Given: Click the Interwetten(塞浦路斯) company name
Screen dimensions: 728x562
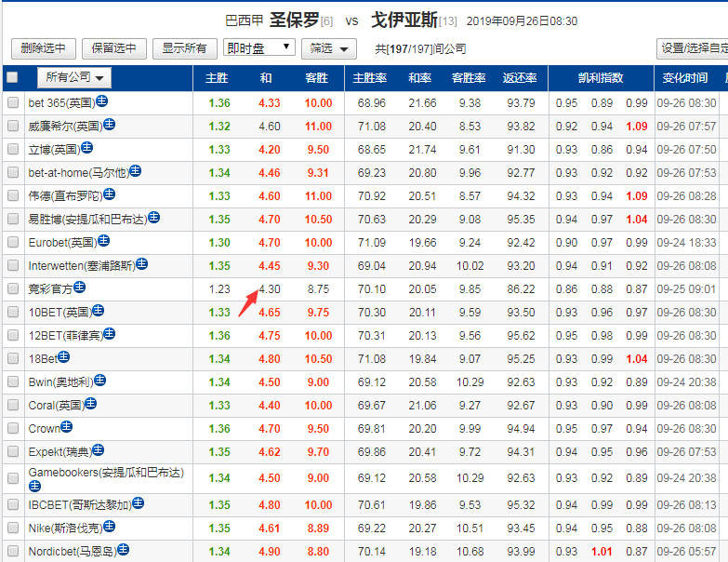Looking at the screenshot, I should (82, 266).
